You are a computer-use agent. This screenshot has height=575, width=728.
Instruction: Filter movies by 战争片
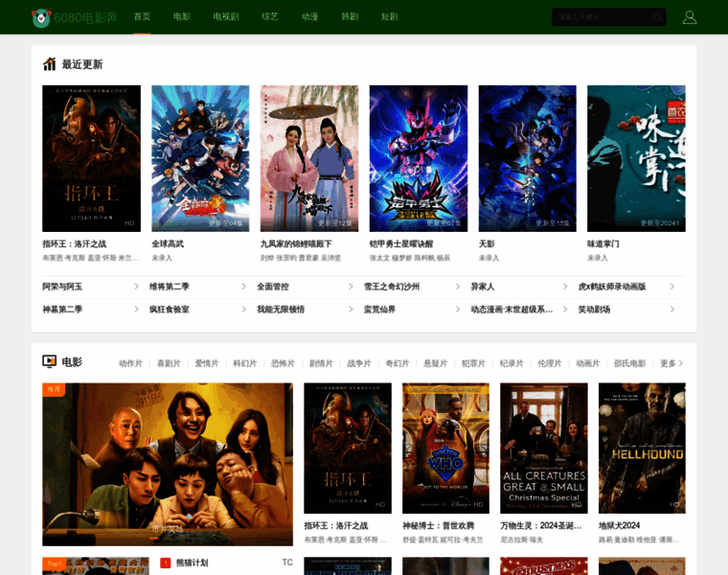(359, 363)
